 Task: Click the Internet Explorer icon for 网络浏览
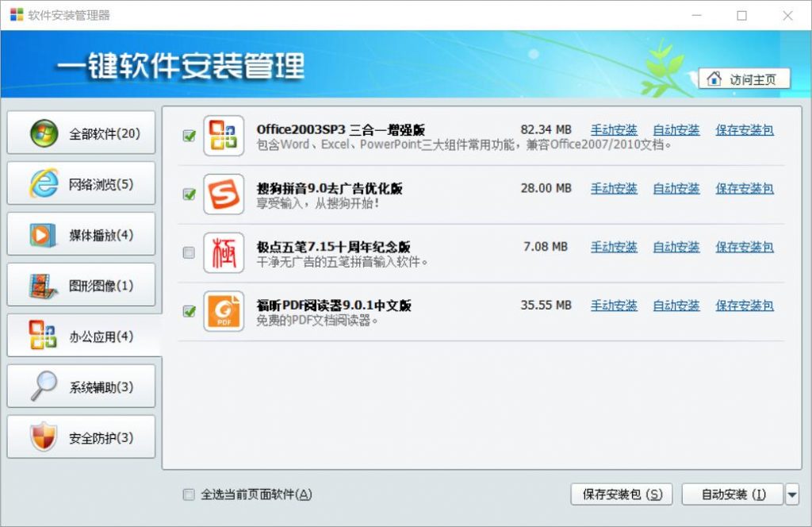44,183
